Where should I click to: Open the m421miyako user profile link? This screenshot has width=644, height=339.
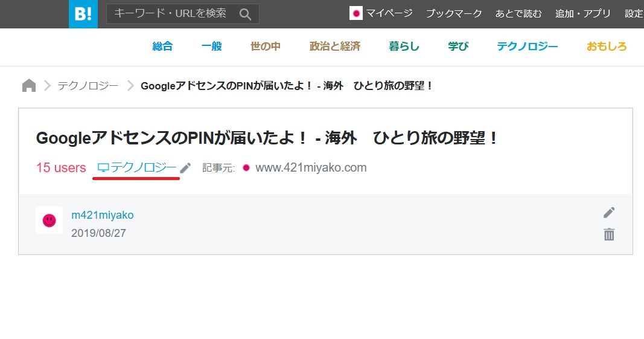[x=102, y=215]
